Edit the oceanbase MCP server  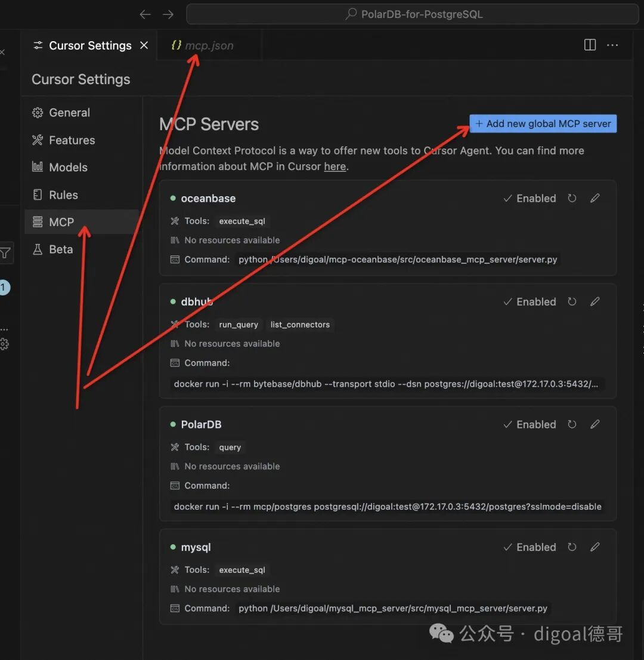(595, 198)
